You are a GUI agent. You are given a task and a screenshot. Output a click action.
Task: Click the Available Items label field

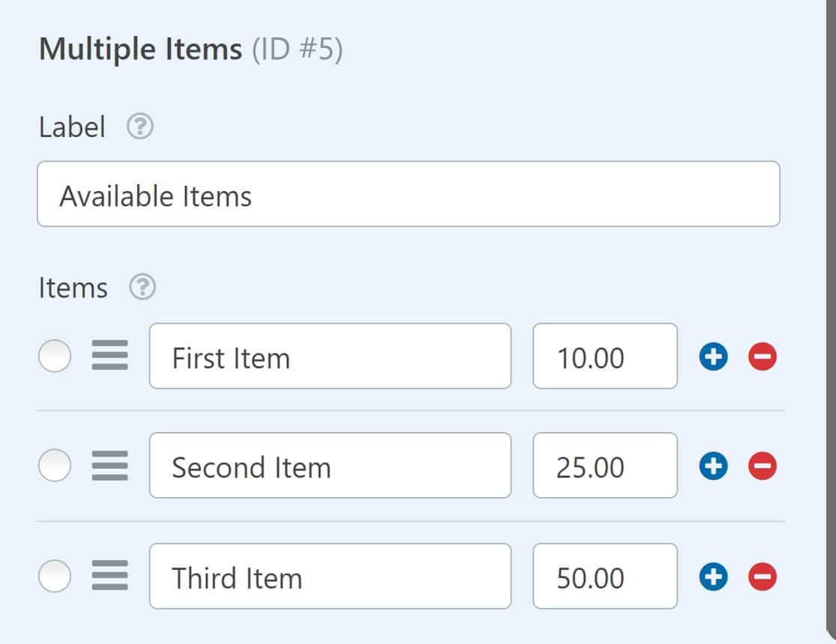point(409,194)
